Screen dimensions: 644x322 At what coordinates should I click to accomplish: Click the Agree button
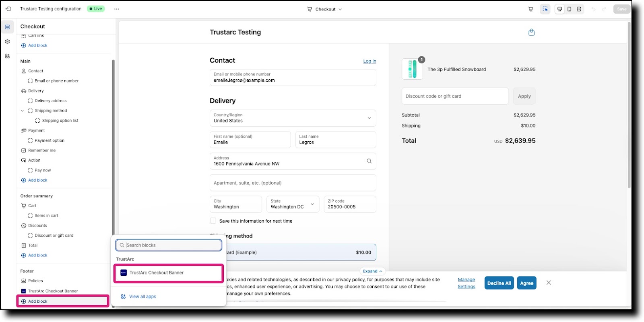pos(526,283)
